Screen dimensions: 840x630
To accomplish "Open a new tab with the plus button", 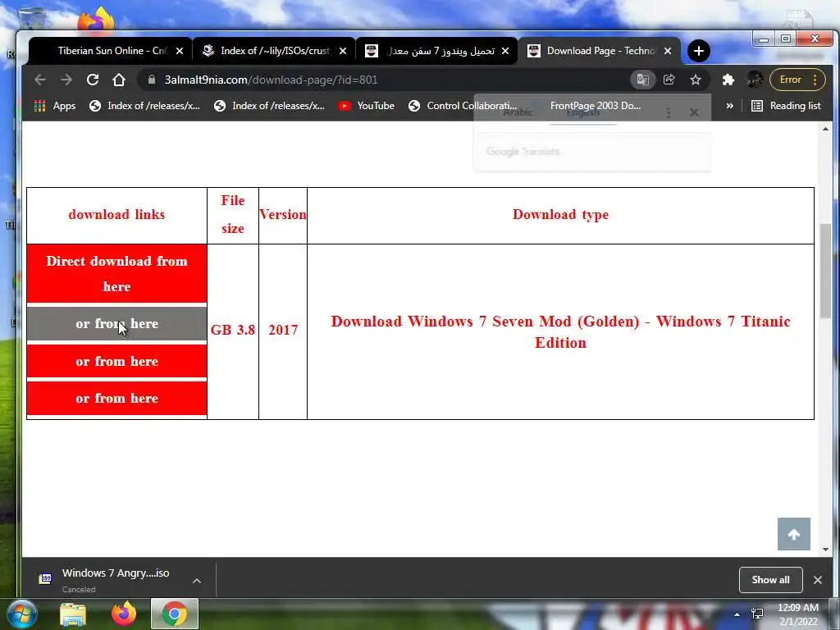I will point(699,51).
